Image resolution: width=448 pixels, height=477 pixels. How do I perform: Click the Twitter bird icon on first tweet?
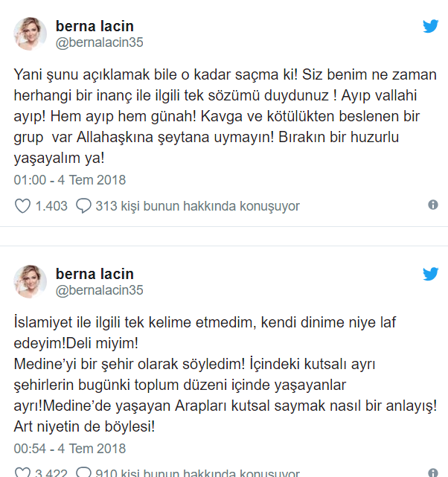click(430, 26)
